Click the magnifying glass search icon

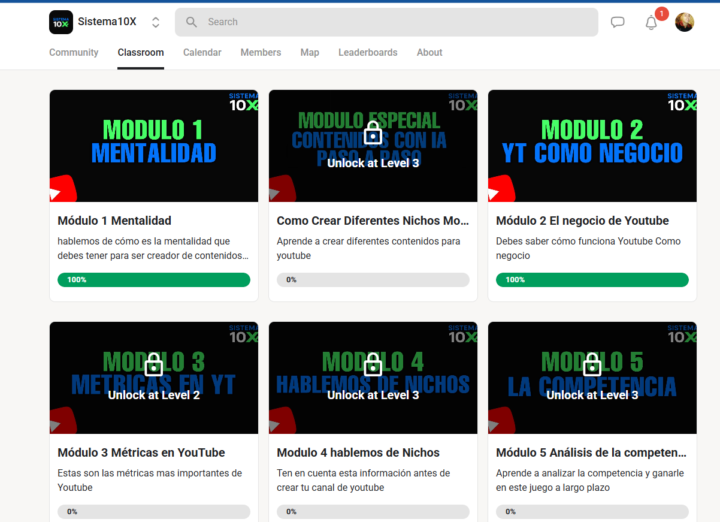[x=191, y=22]
